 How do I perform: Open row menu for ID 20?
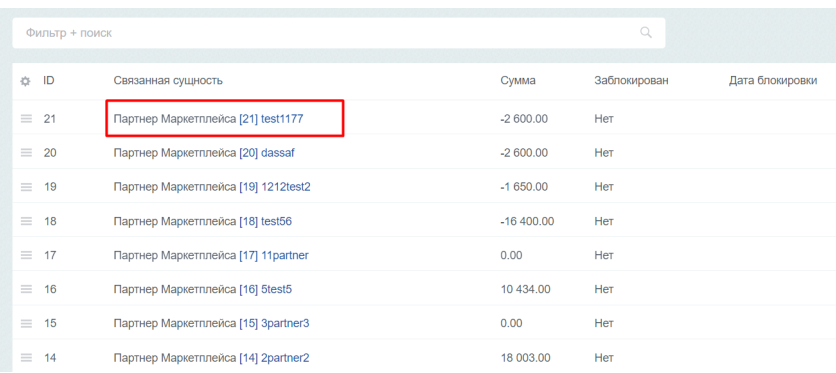point(26,153)
